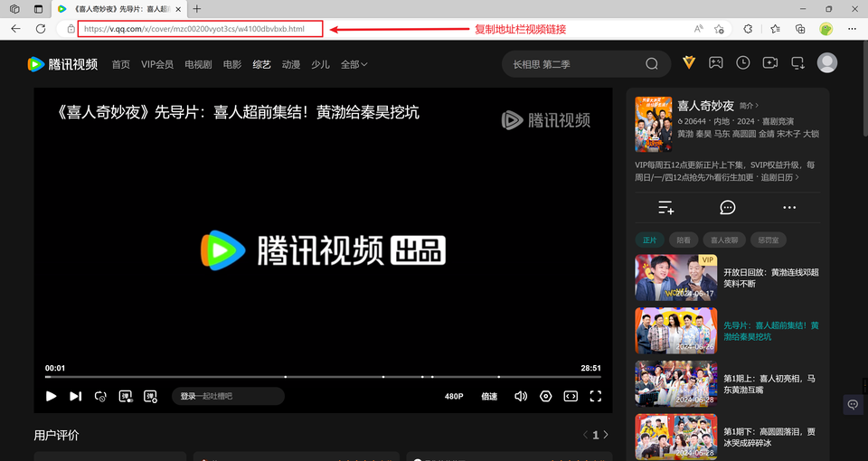Viewport: 868px width, 461px height.
Task: Click the feedback chat icon
Action: tap(853, 405)
